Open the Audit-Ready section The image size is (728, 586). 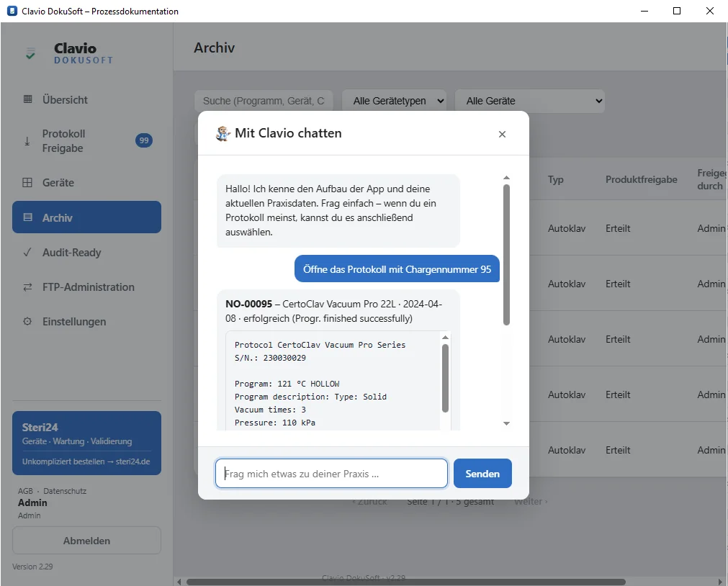[86, 252]
